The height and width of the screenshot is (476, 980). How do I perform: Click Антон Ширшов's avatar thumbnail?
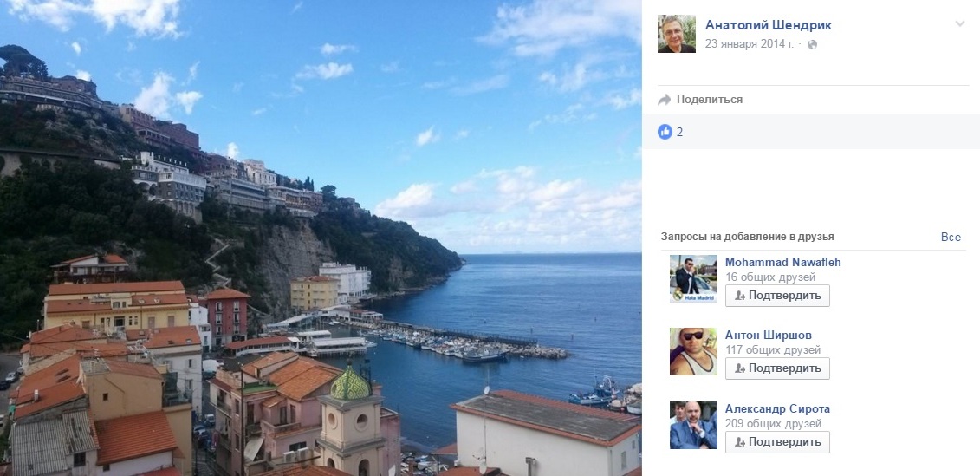pos(693,351)
